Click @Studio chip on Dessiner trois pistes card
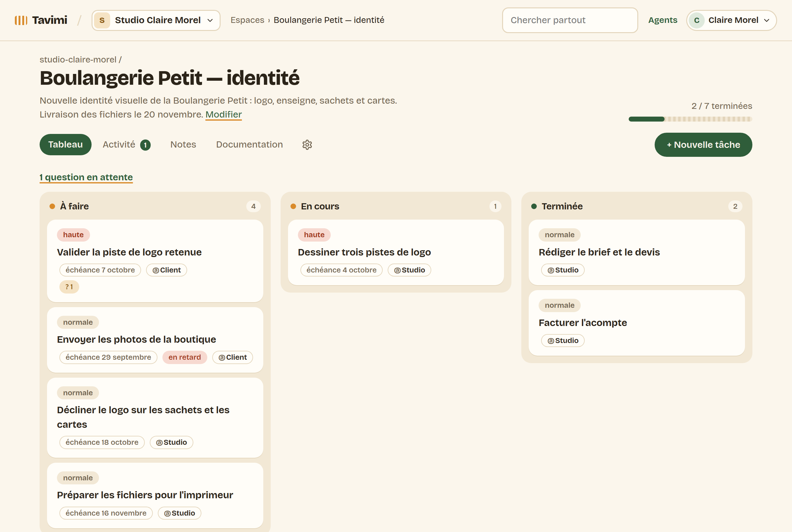 (x=410, y=270)
